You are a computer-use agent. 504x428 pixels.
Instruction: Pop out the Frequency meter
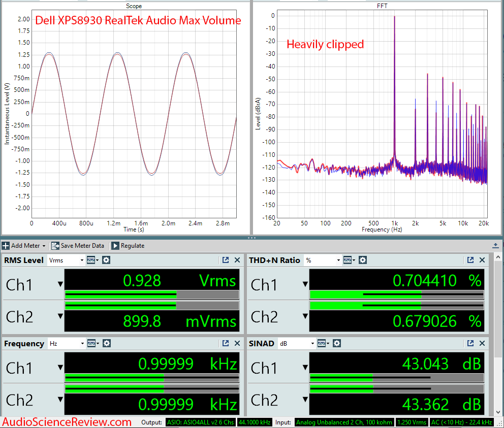pyautogui.click(x=226, y=343)
